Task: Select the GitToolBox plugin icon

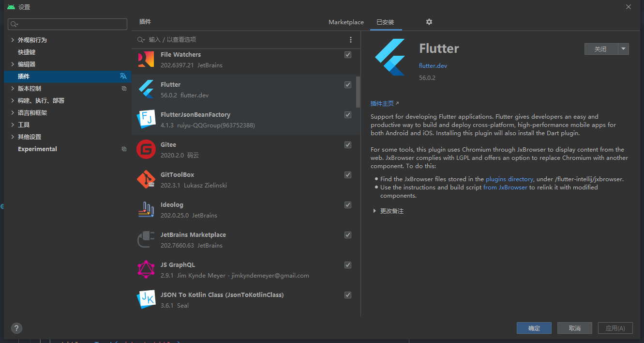Action: [146, 179]
